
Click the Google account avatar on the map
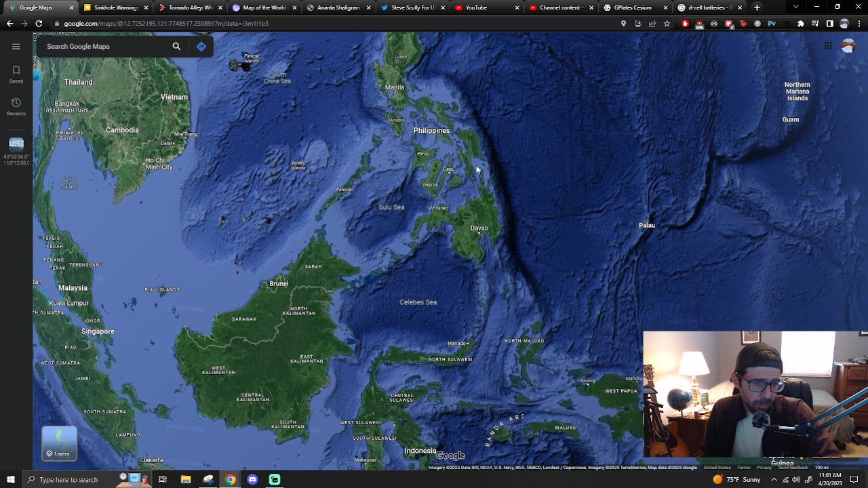tap(848, 46)
